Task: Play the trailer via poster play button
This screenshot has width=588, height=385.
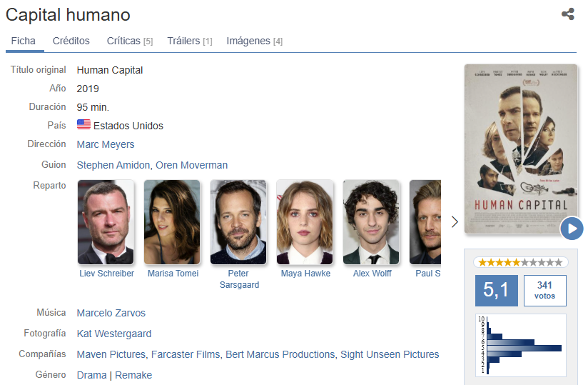Action: click(x=572, y=228)
